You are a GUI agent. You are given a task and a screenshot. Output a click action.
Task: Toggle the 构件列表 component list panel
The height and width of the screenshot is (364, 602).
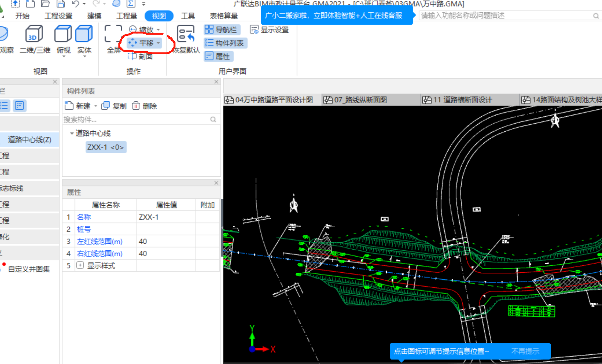[x=225, y=43]
